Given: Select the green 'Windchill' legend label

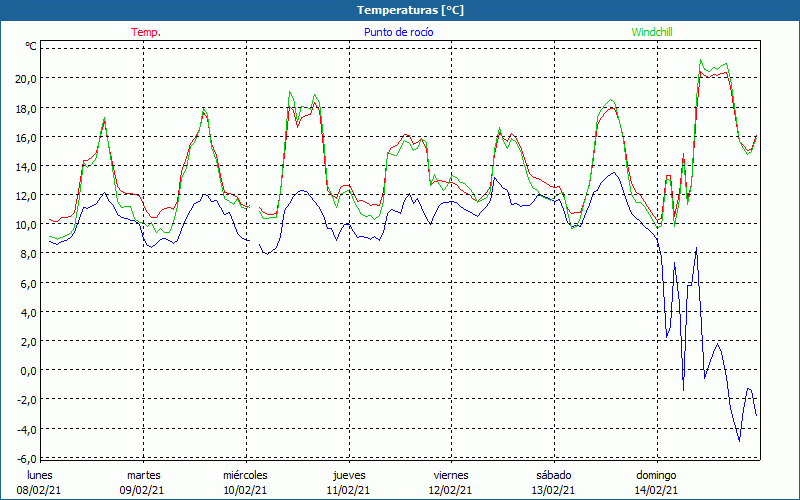Looking at the screenshot, I should click(x=652, y=32).
